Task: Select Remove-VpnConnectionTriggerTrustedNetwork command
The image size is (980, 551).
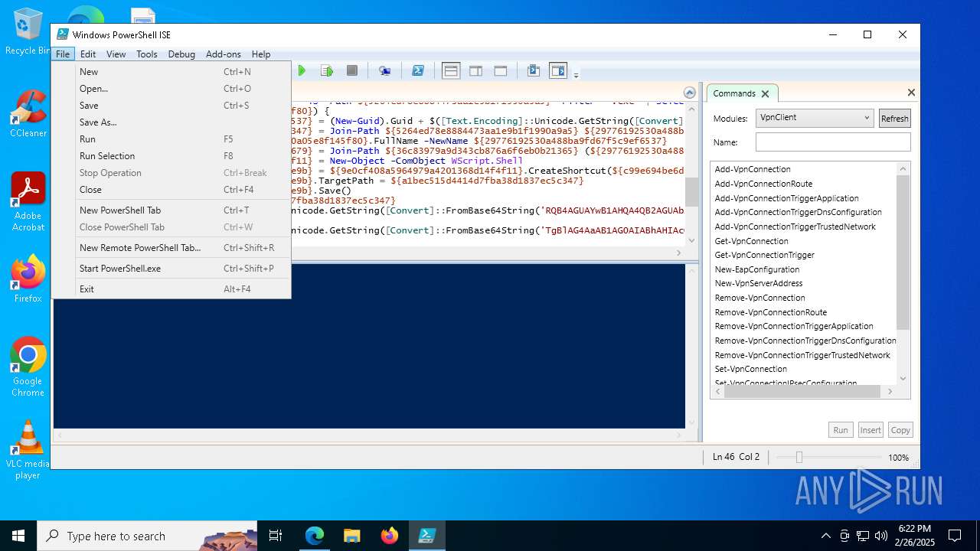Action: pos(802,355)
